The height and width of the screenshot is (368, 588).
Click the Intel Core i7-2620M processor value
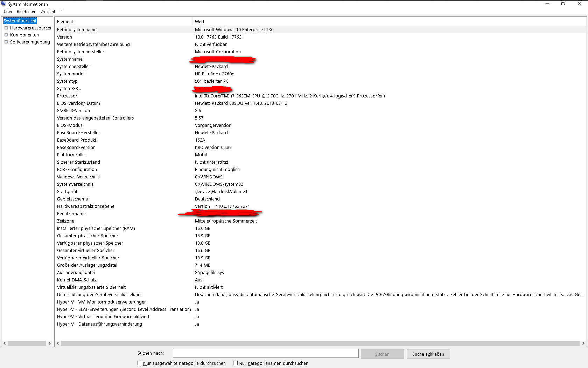(290, 96)
